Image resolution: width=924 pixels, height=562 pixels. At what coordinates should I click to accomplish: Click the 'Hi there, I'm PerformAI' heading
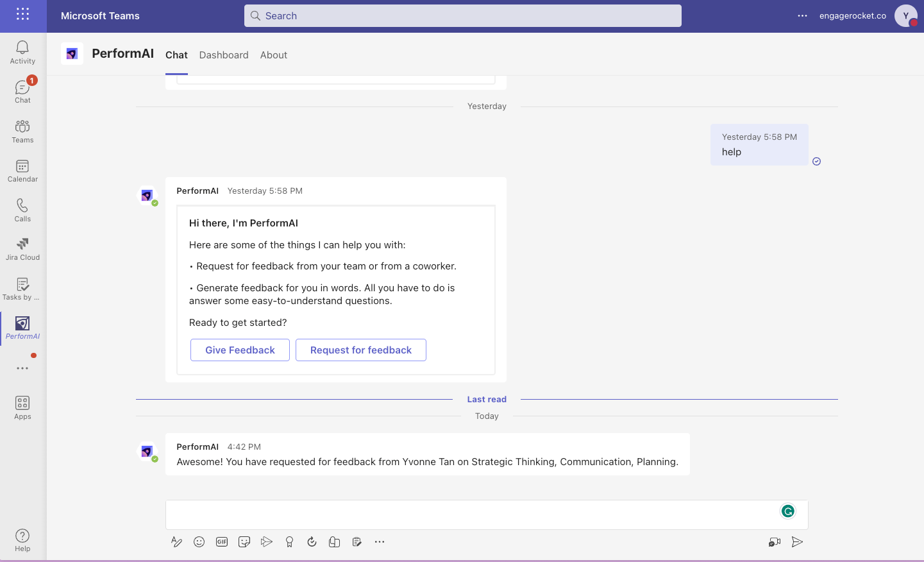(x=244, y=223)
